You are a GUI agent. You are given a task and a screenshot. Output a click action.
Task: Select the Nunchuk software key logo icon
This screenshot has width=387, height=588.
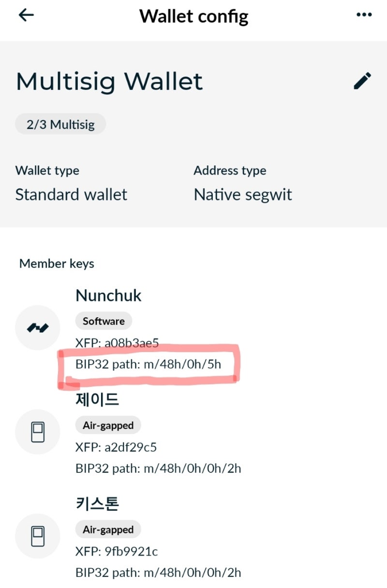(38, 327)
